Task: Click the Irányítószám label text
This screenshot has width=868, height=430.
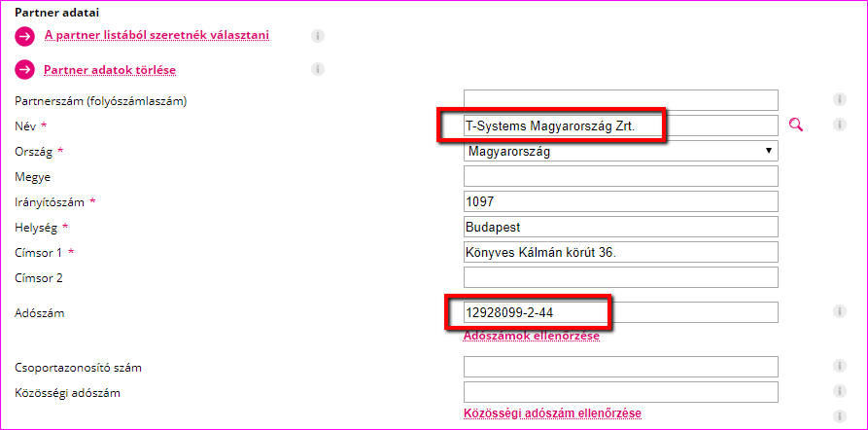Action: (50, 202)
